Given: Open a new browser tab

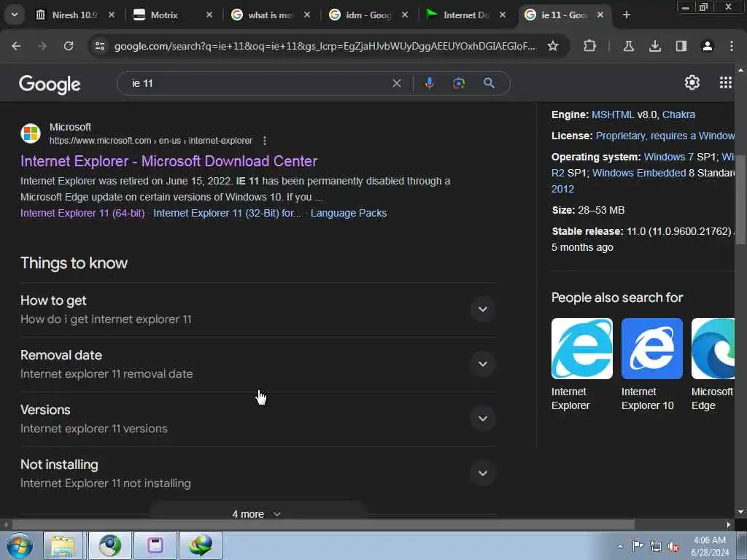Looking at the screenshot, I should click(x=627, y=15).
